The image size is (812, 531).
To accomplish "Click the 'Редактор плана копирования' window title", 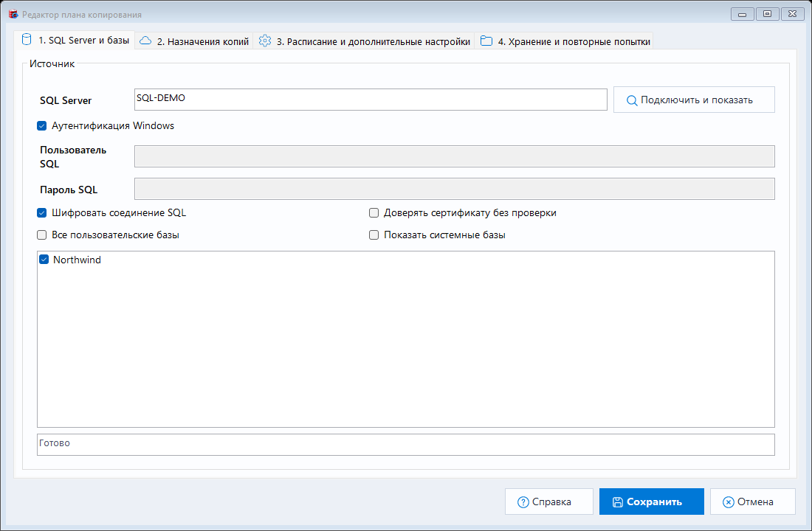I will [x=82, y=15].
